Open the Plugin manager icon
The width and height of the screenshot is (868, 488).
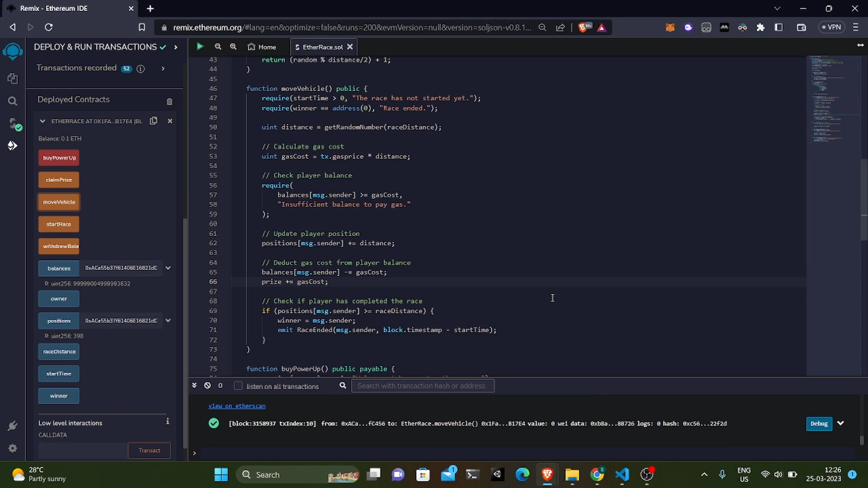tap(13, 426)
